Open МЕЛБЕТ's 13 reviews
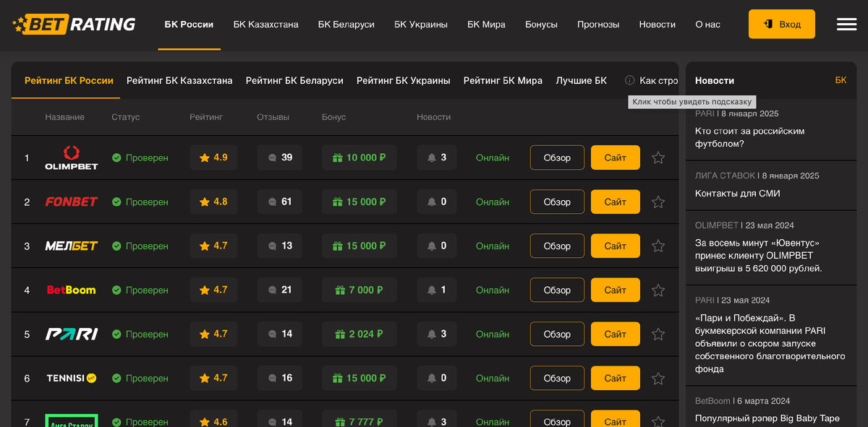Viewport: 868px width, 427px height. click(280, 246)
